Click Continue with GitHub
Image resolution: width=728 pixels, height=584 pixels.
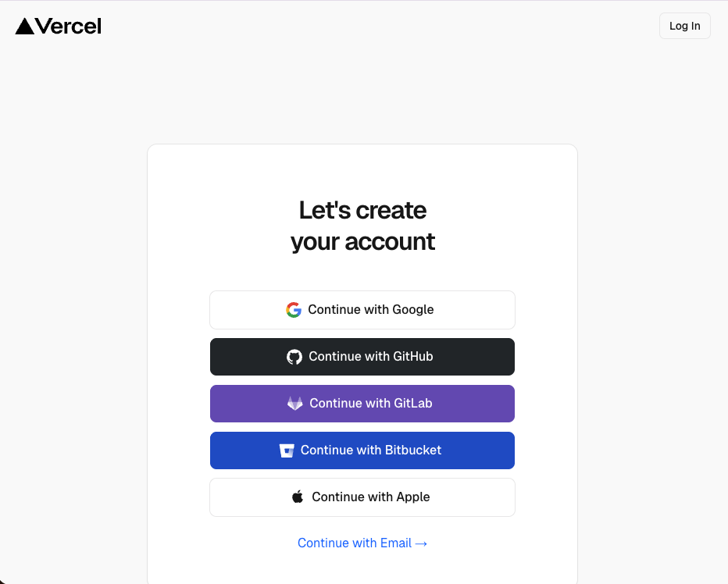tap(362, 357)
